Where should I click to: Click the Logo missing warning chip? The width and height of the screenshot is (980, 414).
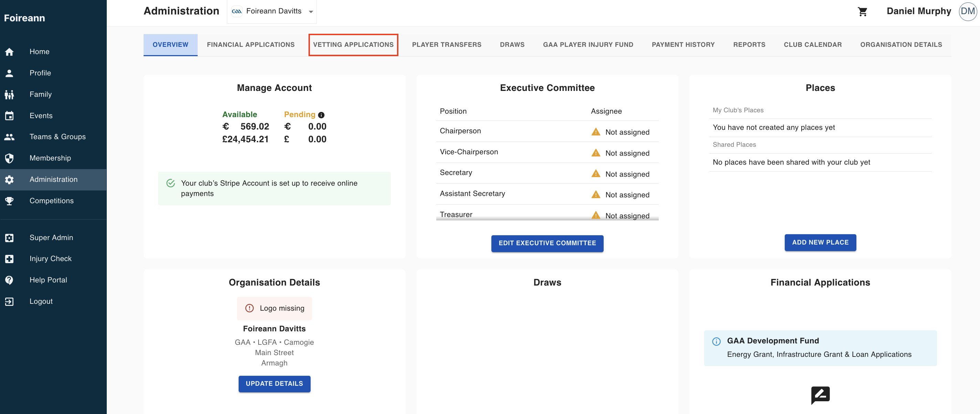pyautogui.click(x=274, y=308)
